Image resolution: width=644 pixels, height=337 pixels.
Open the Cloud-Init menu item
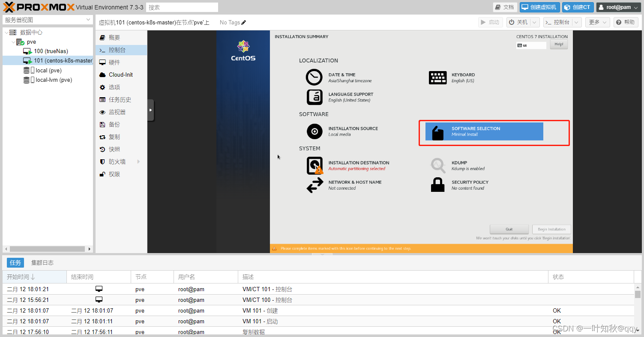pos(121,75)
